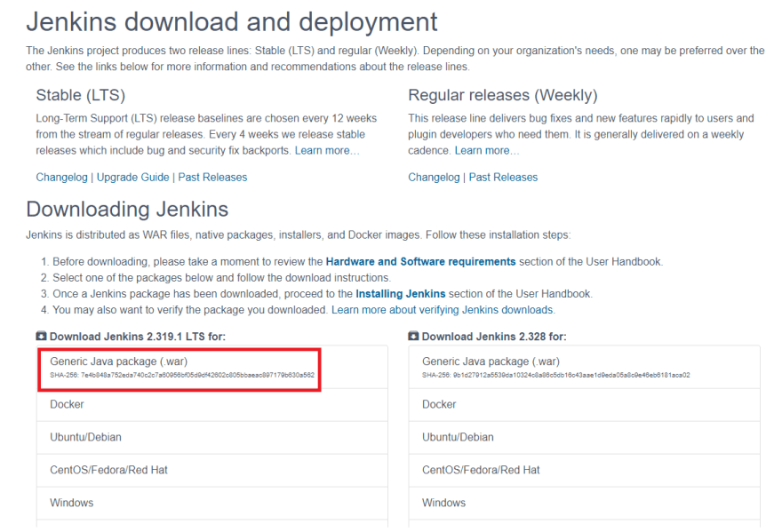Open the Stable LTS Learn more link
The width and height of the screenshot is (782, 532).
pos(327,151)
